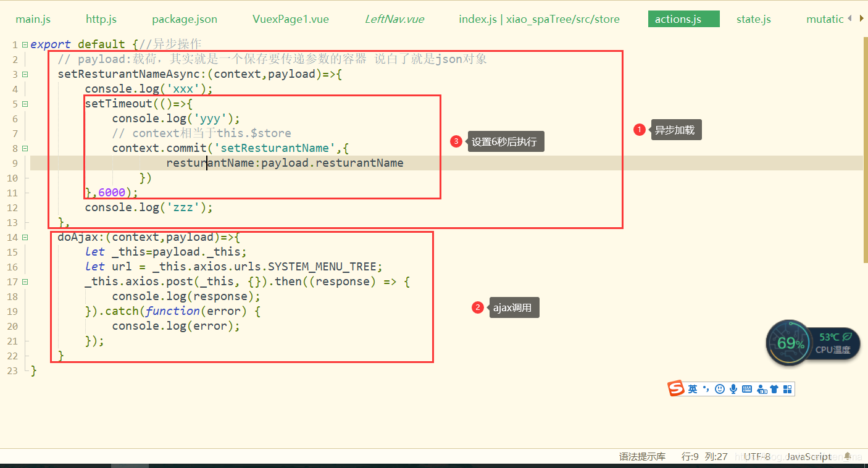Collapse setResturantNameAsync fold at line 3
868x468 pixels.
[25, 74]
